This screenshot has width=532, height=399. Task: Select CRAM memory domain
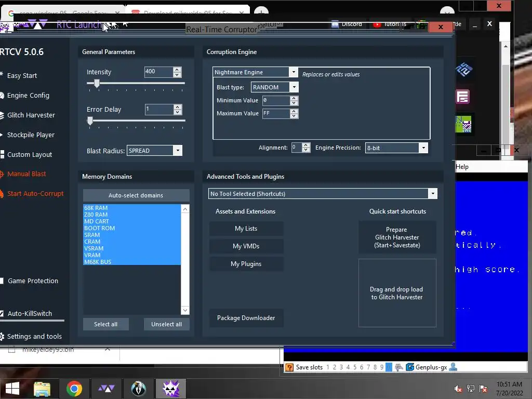pyautogui.click(x=132, y=242)
